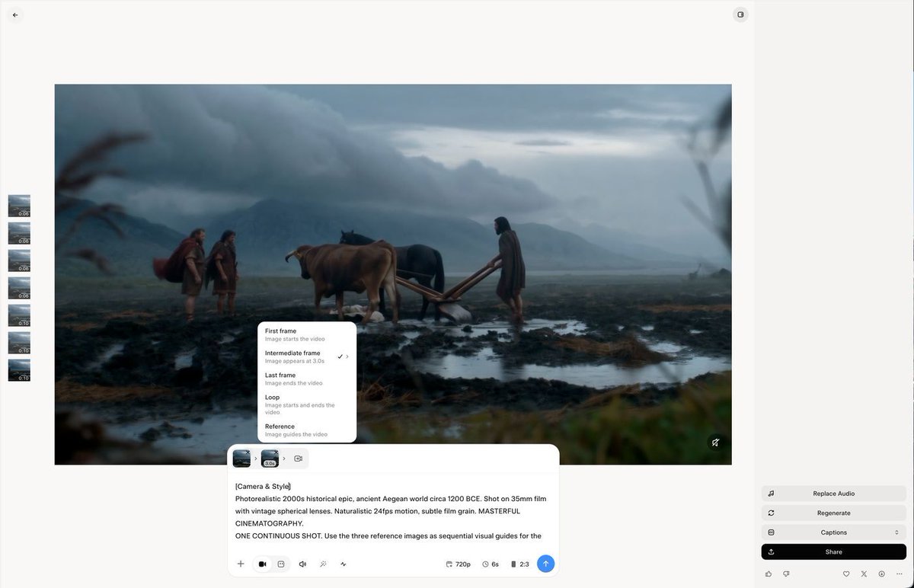Download the video using the download icon
The width and height of the screenshot is (914, 588).
[881, 574]
